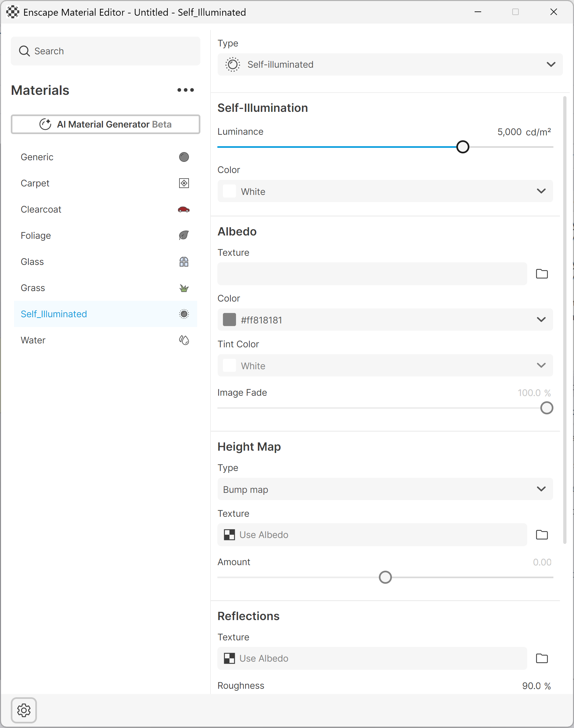The height and width of the screenshot is (728, 574).
Task: Click the Height Map Use Albedo checker icon
Action: [x=229, y=535]
